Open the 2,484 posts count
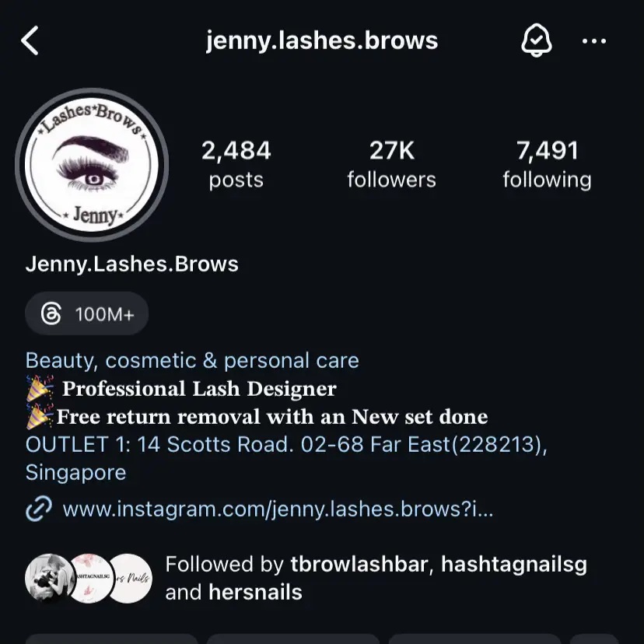644x644 pixels. (x=236, y=164)
